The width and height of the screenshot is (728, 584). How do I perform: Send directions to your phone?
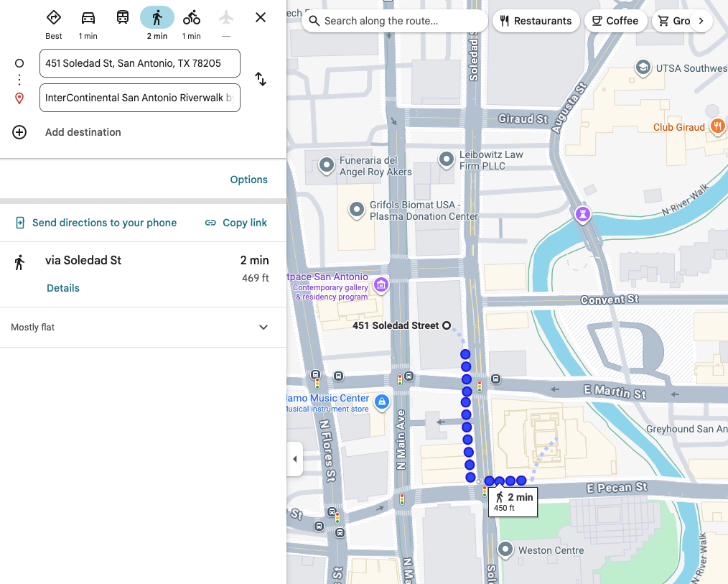click(x=96, y=223)
